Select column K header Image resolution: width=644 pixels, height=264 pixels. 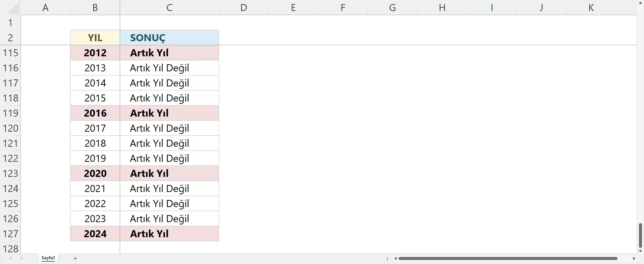(x=591, y=7)
